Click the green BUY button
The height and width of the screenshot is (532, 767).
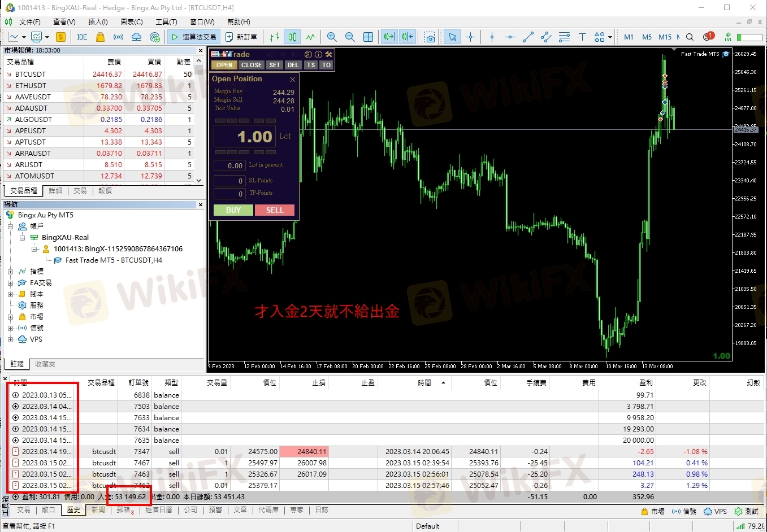pyautogui.click(x=233, y=210)
